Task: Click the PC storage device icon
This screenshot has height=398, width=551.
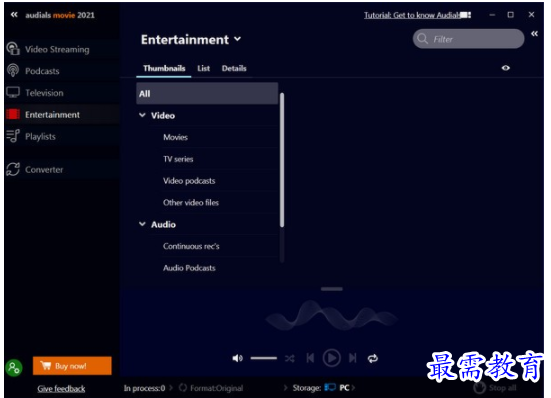Action: 330,387
